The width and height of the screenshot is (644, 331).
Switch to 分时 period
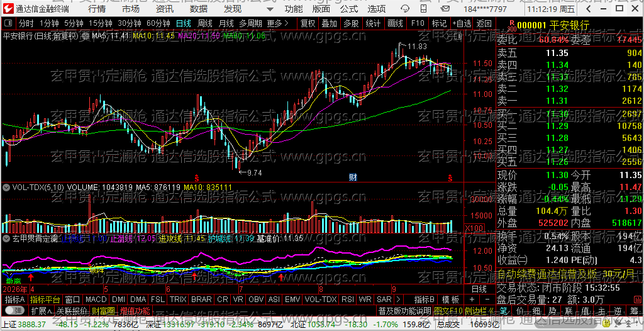26,23
